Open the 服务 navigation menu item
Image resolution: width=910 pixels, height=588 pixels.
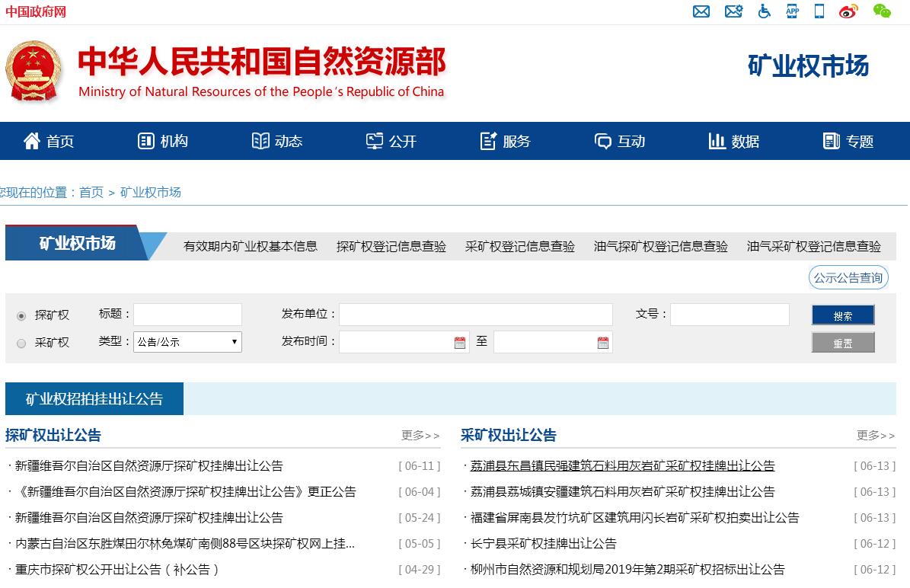tap(506, 141)
